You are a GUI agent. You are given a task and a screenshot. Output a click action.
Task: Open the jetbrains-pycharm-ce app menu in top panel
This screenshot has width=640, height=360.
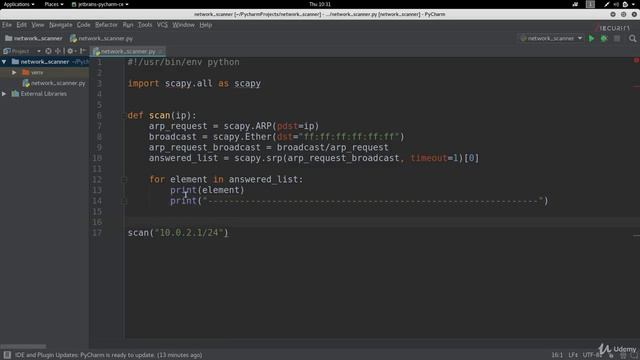tap(100, 4)
